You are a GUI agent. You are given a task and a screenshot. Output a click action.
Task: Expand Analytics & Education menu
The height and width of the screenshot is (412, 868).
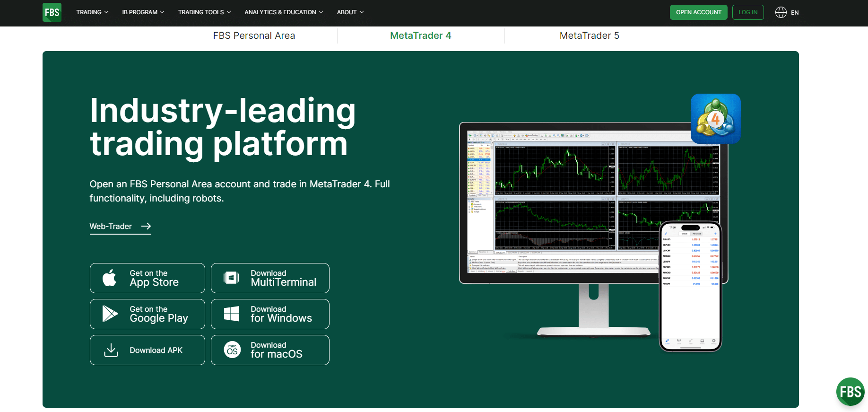284,12
